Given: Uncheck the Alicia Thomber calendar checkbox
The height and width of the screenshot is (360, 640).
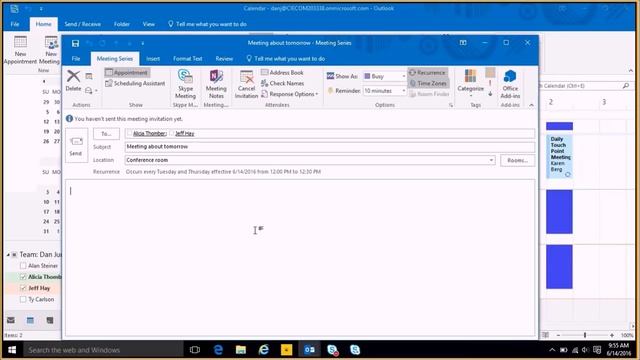Looking at the screenshot, I should [x=23, y=277].
